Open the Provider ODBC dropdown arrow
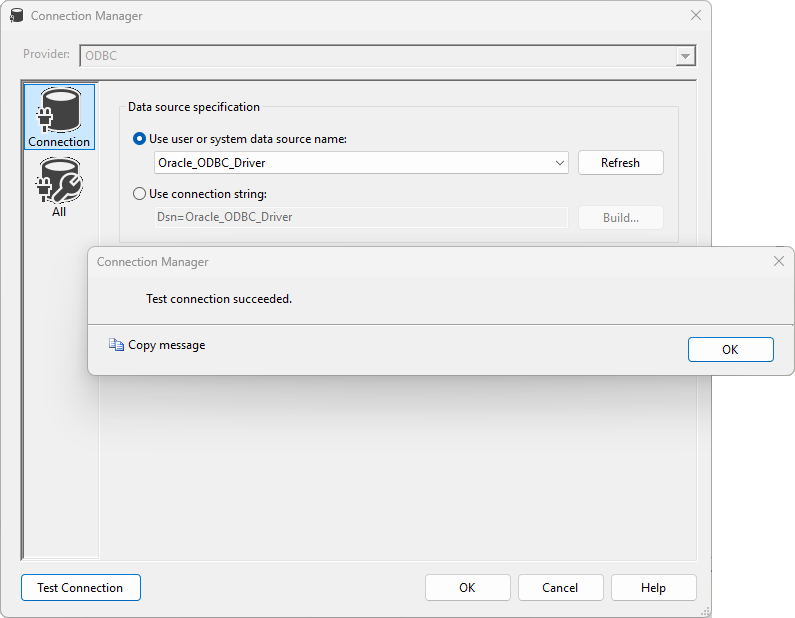This screenshot has width=795, height=618. (x=685, y=56)
